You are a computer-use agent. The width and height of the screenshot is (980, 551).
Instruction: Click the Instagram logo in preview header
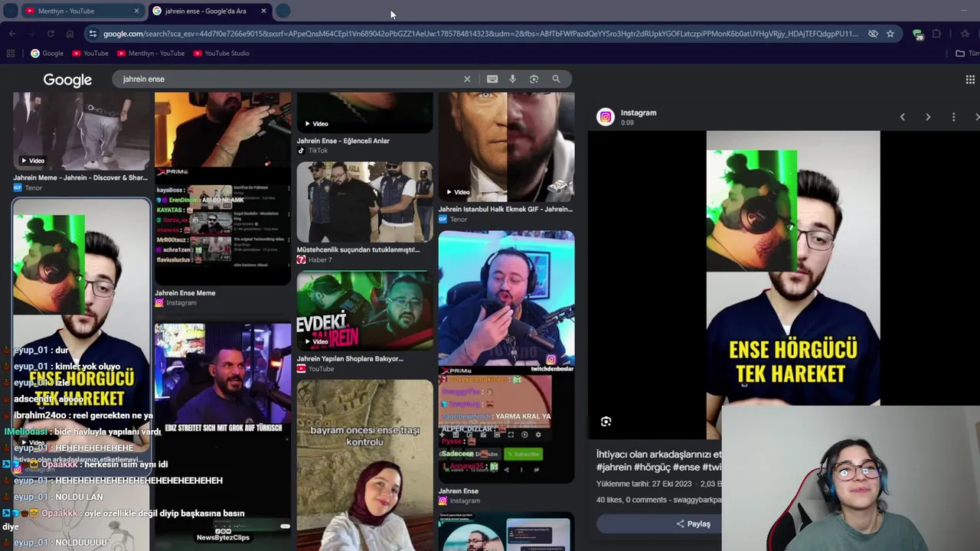point(606,117)
